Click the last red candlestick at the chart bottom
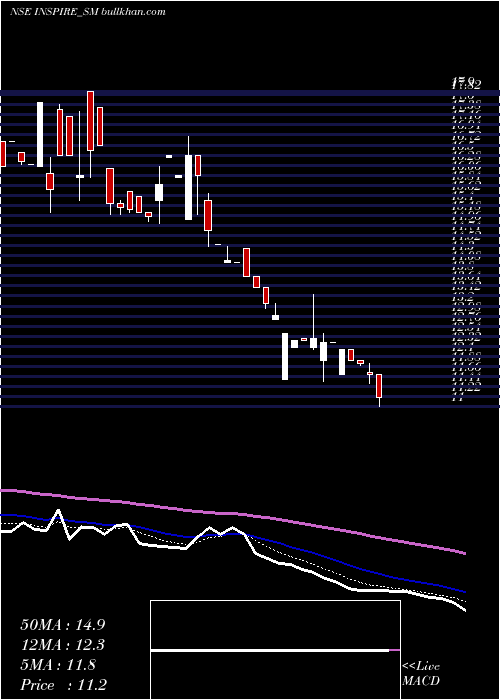The image size is (500, 700). coord(379,386)
